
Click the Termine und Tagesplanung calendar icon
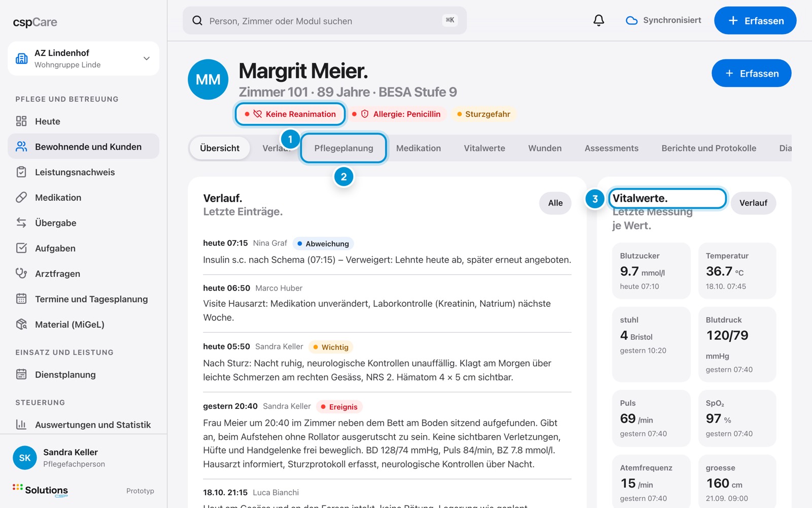[21, 299]
